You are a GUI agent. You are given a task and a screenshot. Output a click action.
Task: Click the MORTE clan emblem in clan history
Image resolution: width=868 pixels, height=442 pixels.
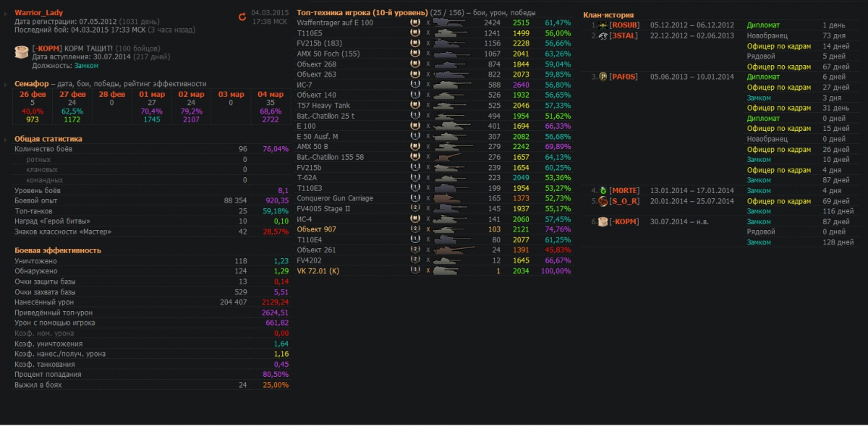point(603,190)
